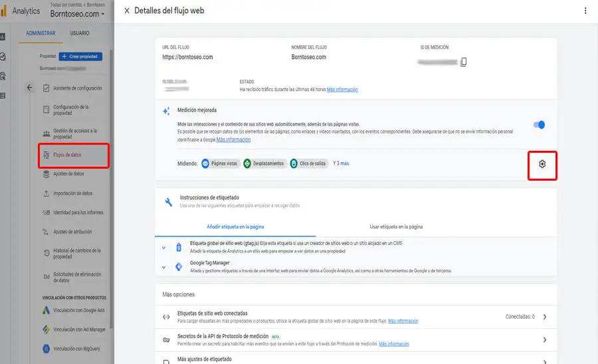Open Solicitudes de eliminación de datos
Viewport: 598px width, 364px height.
72,277
